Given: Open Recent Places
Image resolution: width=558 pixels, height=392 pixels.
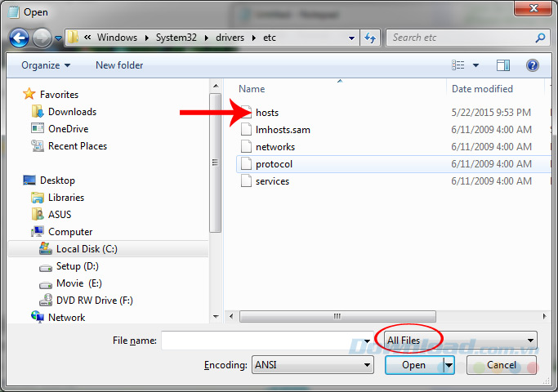Looking at the screenshot, I should point(78,146).
